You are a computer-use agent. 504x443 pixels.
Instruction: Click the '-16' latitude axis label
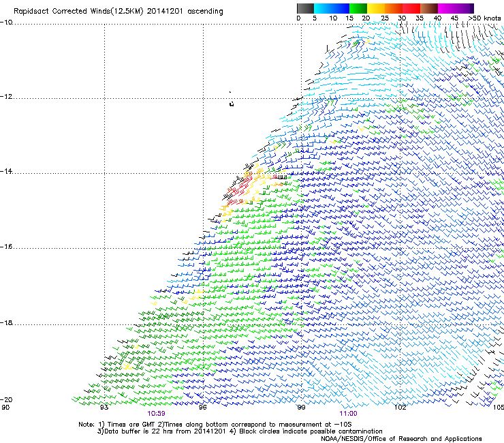pos(6,247)
